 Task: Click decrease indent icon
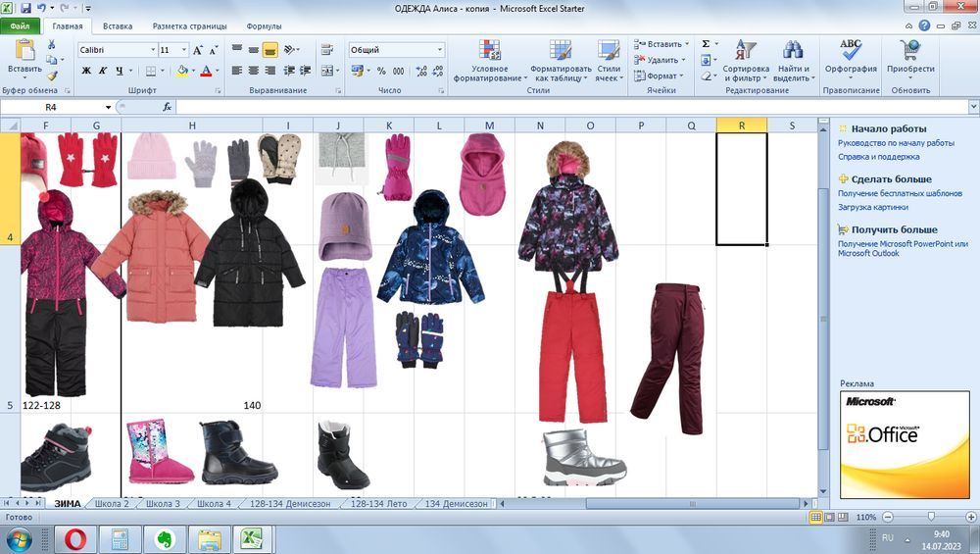click(289, 71)
